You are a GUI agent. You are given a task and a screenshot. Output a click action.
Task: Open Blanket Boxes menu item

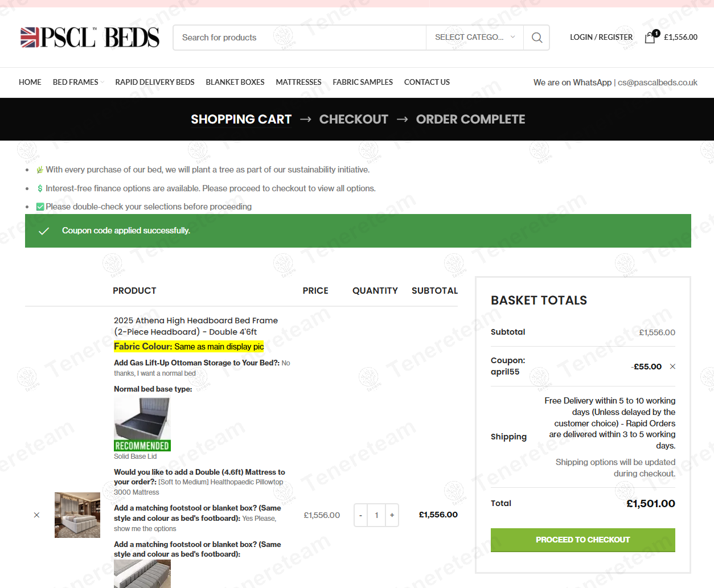[x=235, y=82]
